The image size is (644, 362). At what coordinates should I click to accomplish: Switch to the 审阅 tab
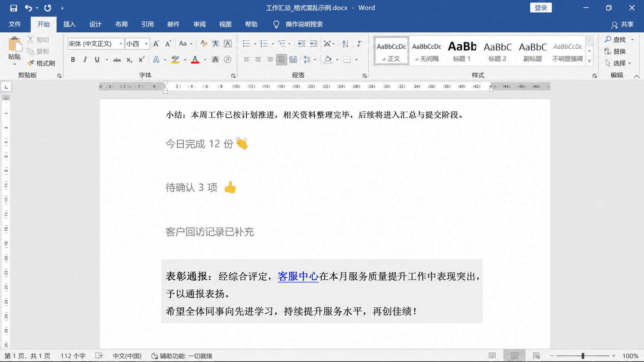200,24
